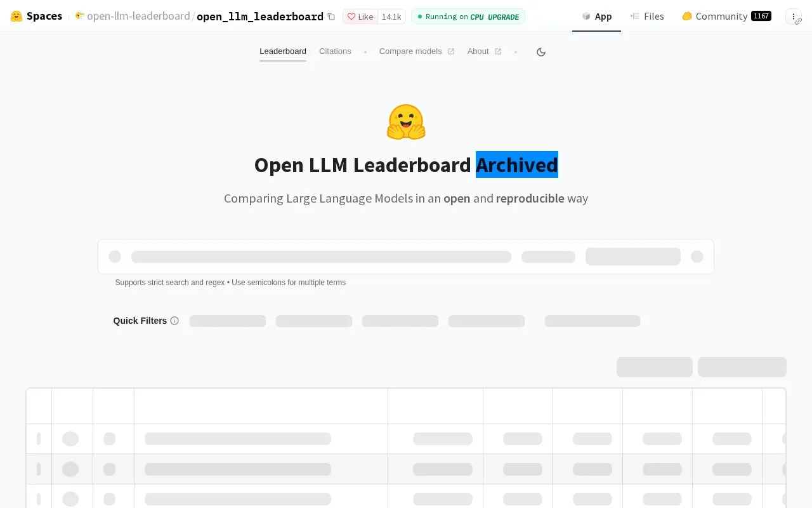The width and height of the screenshot is (812, 508).
Task: Click the Running on CPU UPGRADE badge
Action: tap(468, 17)
